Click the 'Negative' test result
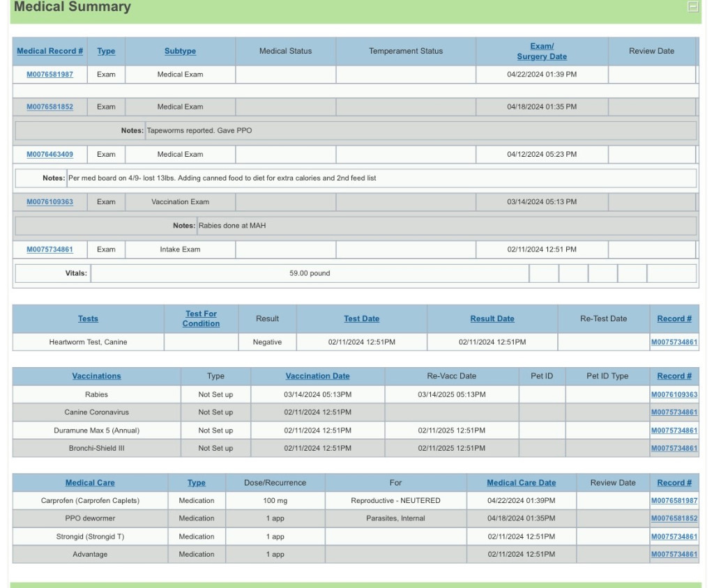The height and width of the screenshot is (588, 714). pyautogui.click(x=267, y=342)
